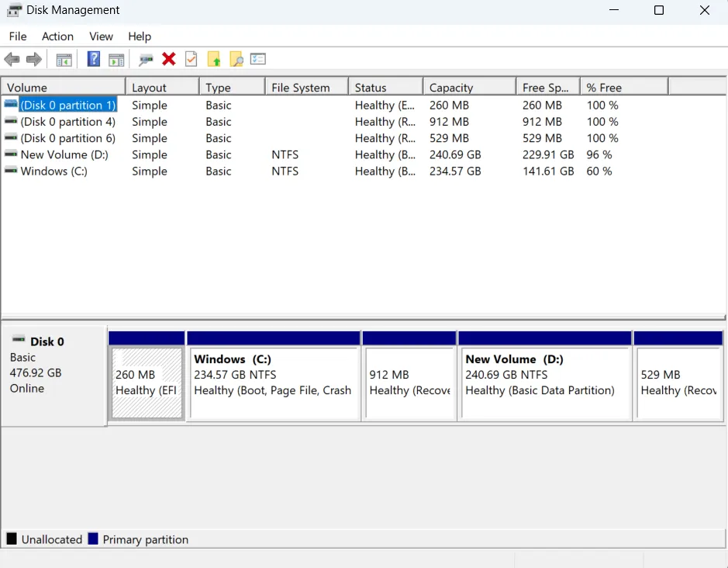Screen dimensions: 728x568
Task: Select the Windows (C:) partition block
Action: pyautogui.click(x=274, y=383)
